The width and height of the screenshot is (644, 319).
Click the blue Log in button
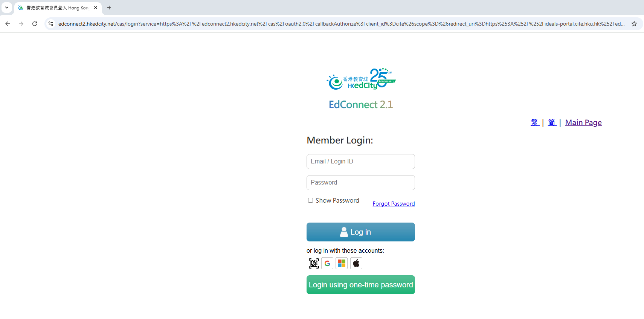click(361, 232)
